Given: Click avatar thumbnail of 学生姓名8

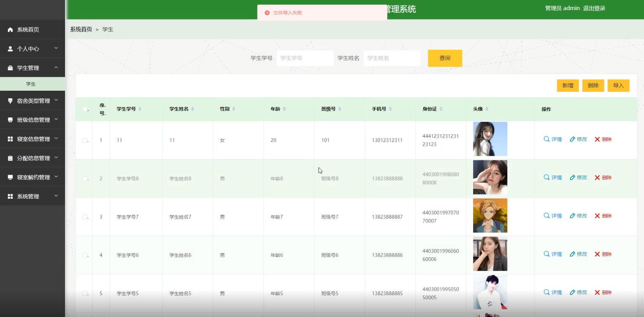Looking at the screenshot, I should tap(490, 177).
